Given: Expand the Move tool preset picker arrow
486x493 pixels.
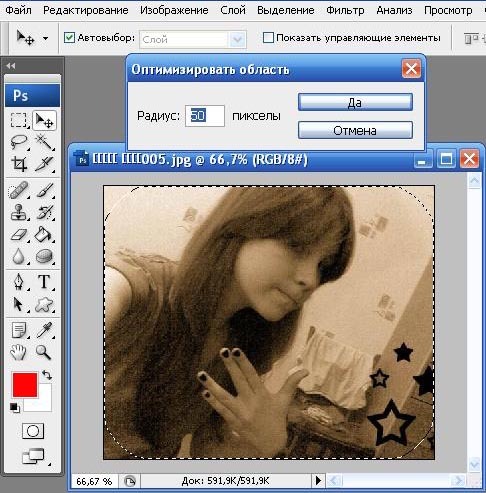Looking at the screenshot, I should click(x=46, y=38).
